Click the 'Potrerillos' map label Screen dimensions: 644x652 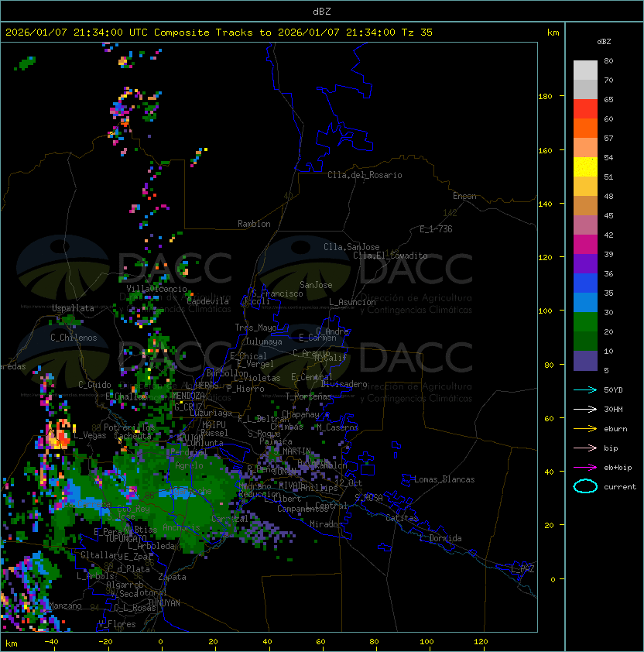129,427
